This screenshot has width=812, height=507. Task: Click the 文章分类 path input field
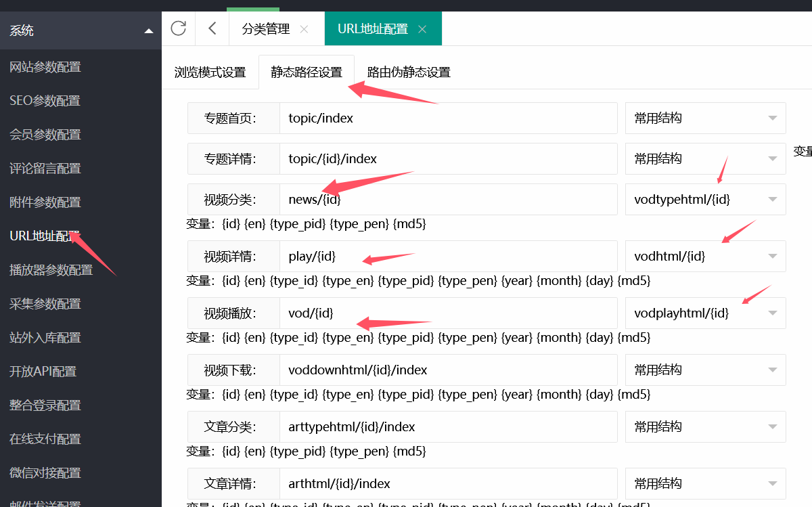(x=448, y=427)
